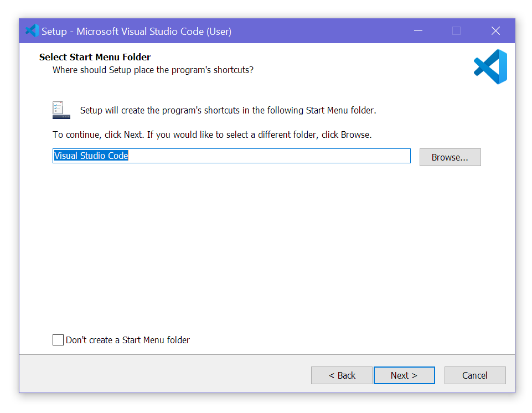This screenshot has height=413, width=532.
Task: Click the Browse... button
Action: click(450, 157)
